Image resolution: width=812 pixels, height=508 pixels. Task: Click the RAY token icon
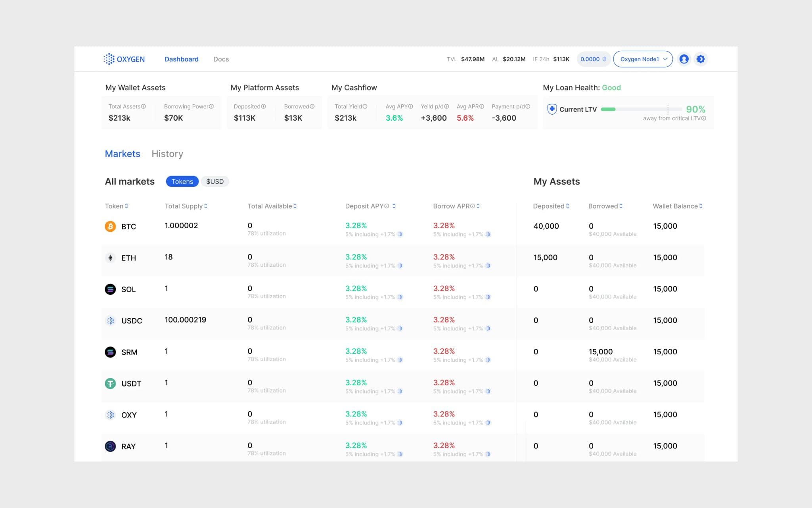click(109, 446)
